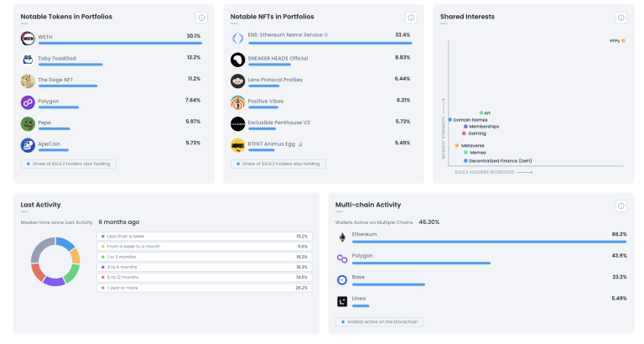This screenshot has height=344, width=644.
Task: Show info for Shared Interests chart
Action: point(621,18)
